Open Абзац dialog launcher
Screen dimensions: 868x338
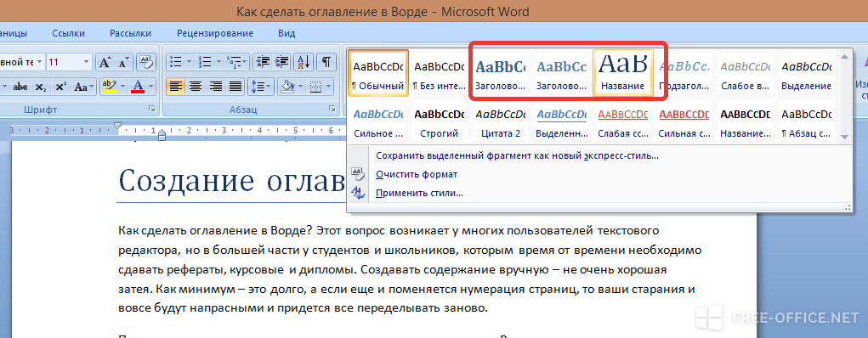tap(332, 110)
